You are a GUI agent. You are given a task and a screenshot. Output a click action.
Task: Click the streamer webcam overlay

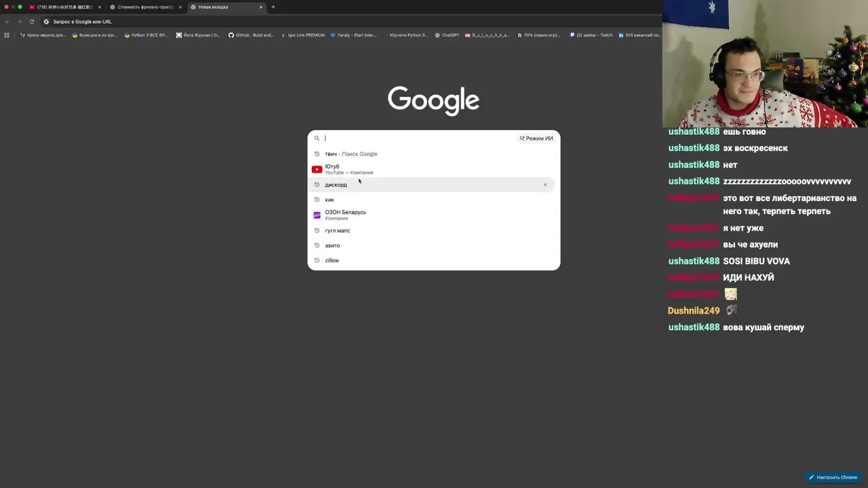click(765, 64)
